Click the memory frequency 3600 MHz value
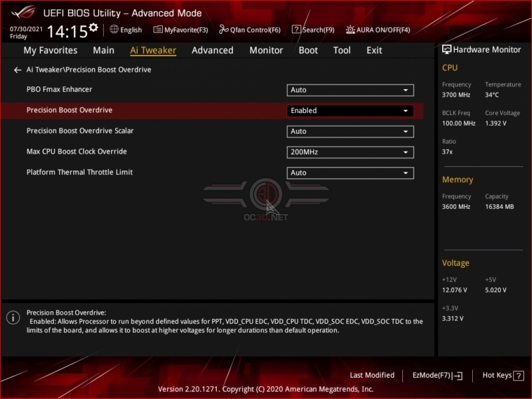 [x=456, y=207]
